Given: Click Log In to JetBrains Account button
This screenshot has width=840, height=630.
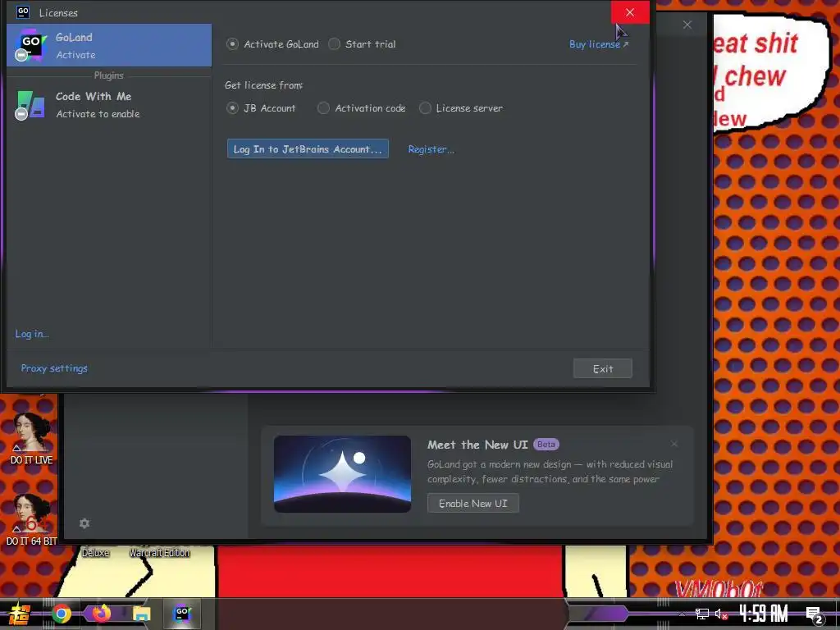Looking at the screenshot, I should click(308, 149).
